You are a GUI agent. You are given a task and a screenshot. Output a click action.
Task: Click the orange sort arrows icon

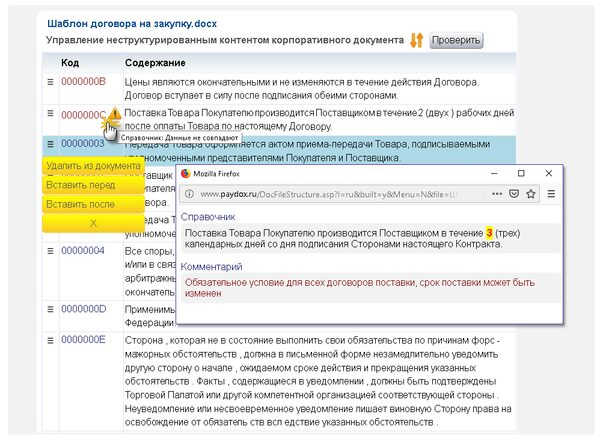[x=417, y=41]
